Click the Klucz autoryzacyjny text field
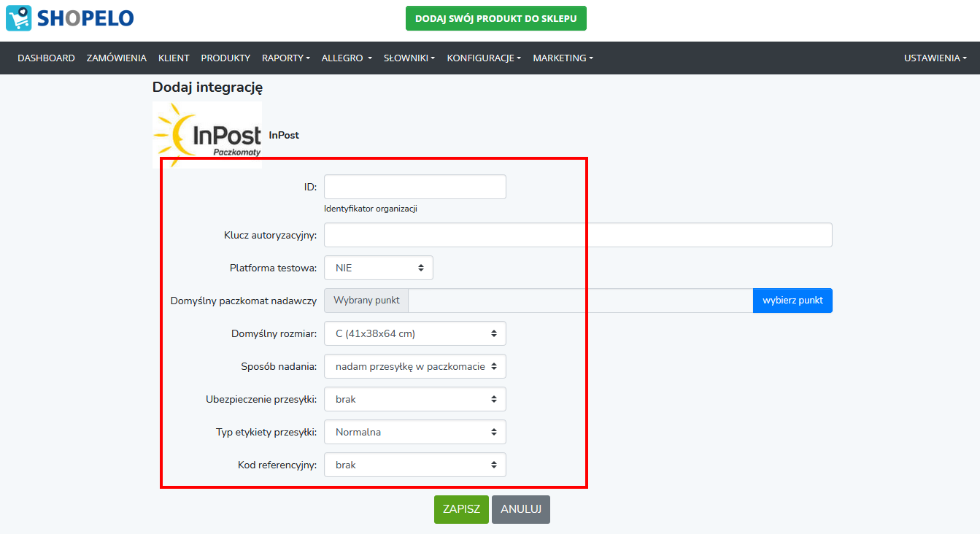Screen dimensions: 980x534 pyautogui.click(x=578, y=235)
